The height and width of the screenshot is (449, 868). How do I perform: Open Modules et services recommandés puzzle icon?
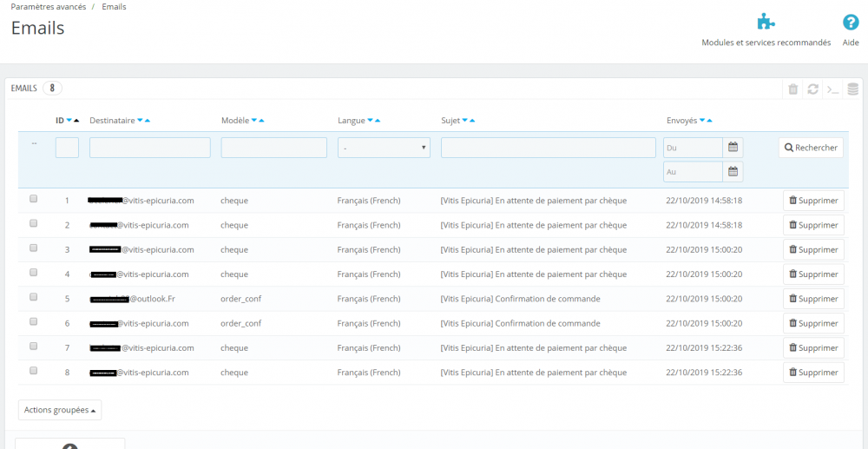766,23
